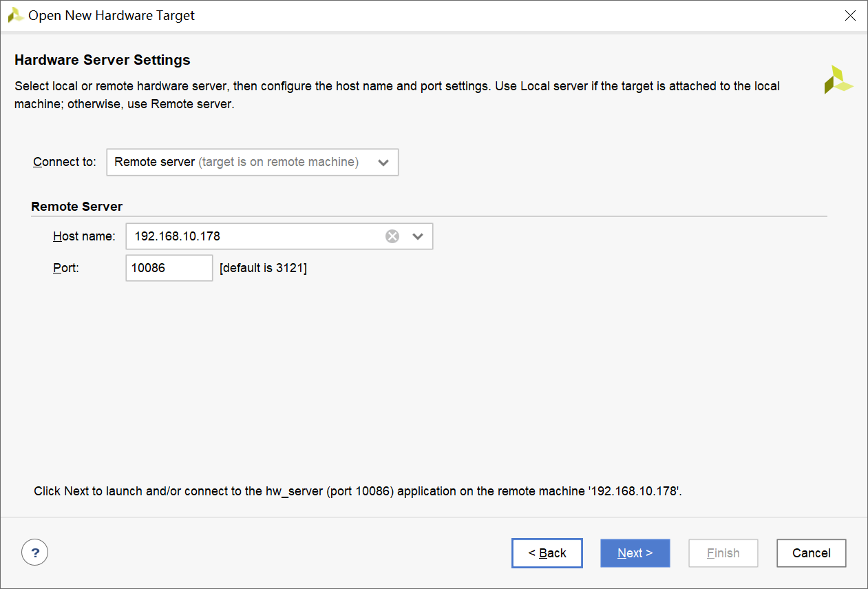Click the "Connect to:" label
Viewport: 868px width, 589px height.
[x=65, y=163]
